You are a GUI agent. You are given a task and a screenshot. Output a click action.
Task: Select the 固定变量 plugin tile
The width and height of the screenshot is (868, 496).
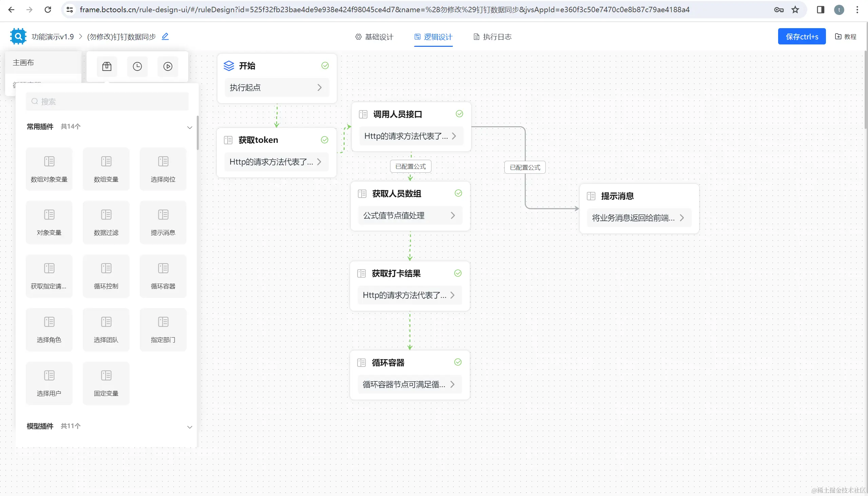tap(106, 383)
